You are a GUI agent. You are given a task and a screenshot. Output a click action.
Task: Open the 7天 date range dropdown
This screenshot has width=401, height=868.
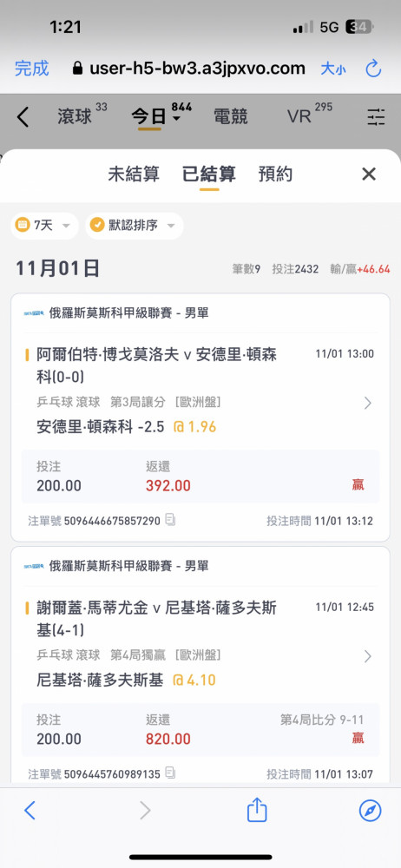tap(44, 226)
